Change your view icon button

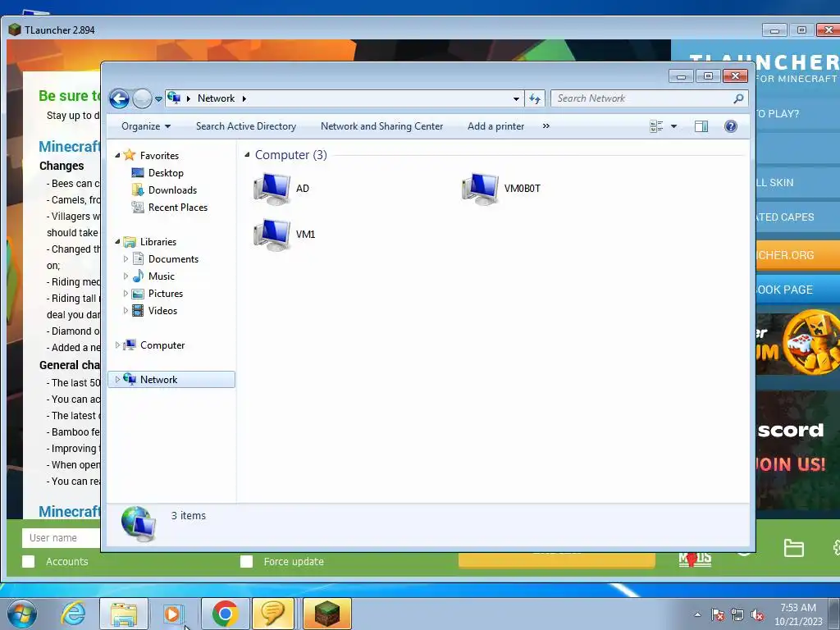click(x=656, y=126)
